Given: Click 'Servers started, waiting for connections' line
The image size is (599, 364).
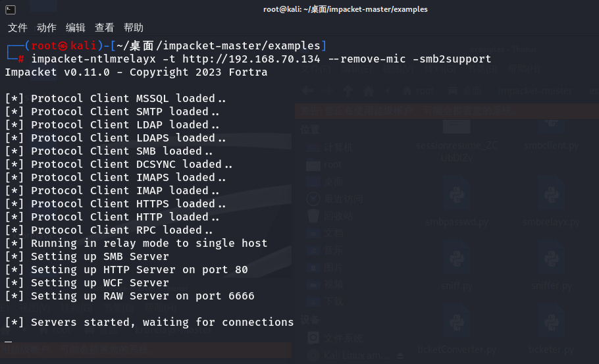Looking at the screenshot, I should (149, 323).
